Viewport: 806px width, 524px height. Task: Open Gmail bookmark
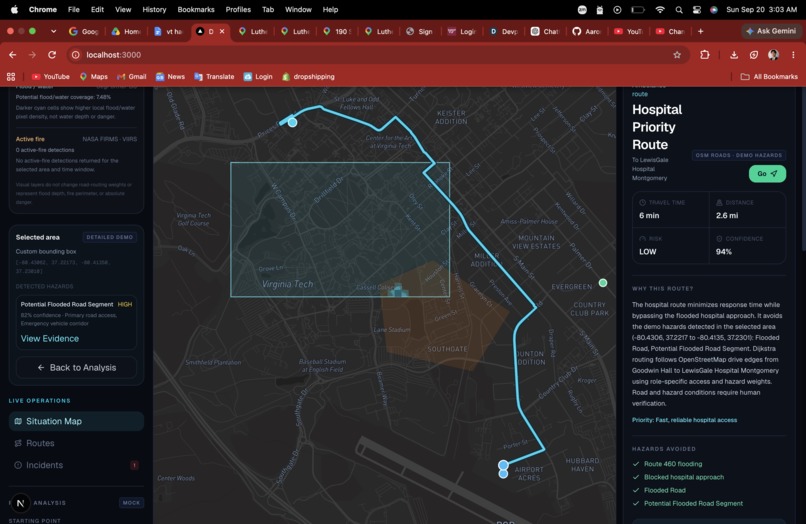click(132, 77)
